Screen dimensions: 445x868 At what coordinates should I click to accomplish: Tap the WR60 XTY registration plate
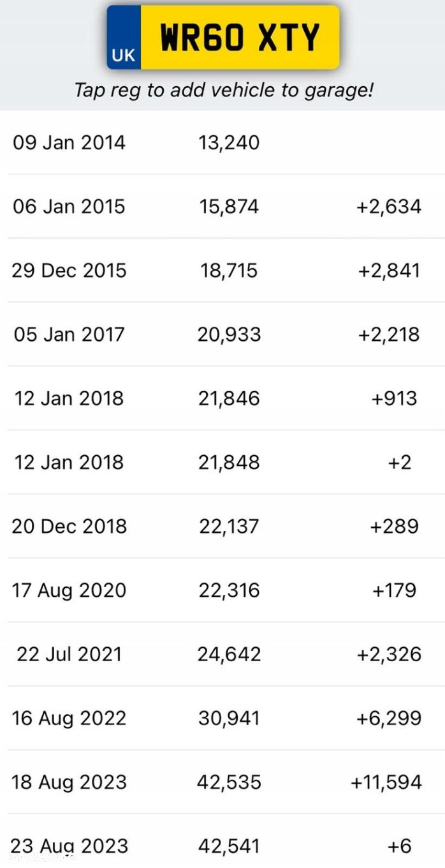tap(223, 37)
